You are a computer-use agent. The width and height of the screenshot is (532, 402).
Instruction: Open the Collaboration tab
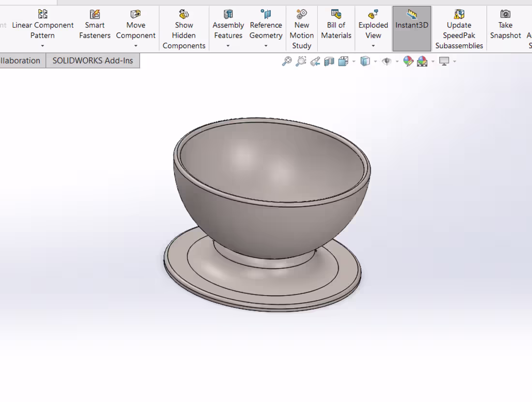(x=19, y=60)
